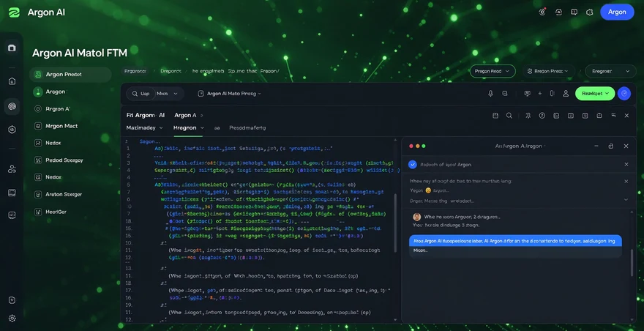Open the hexagon icon in left rail
The image size is (644, 331).
click(x=12, y=130)
